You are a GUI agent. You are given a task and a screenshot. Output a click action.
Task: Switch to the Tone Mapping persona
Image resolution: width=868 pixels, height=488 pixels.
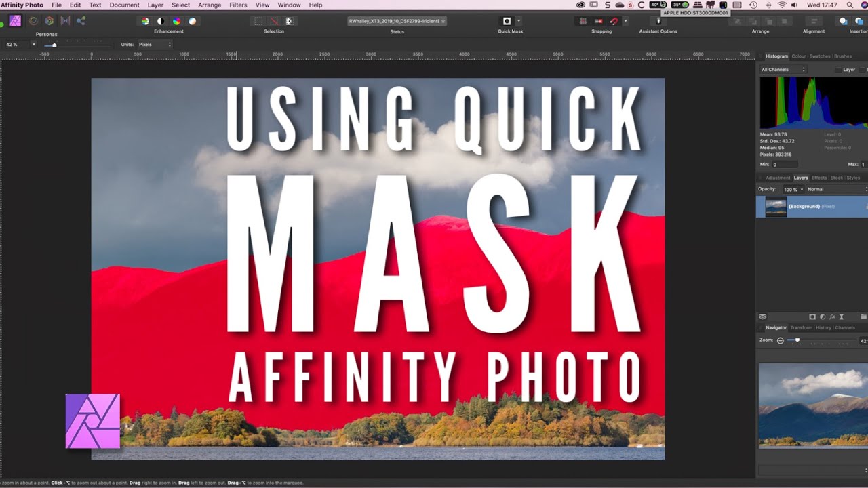coord(65,21)
